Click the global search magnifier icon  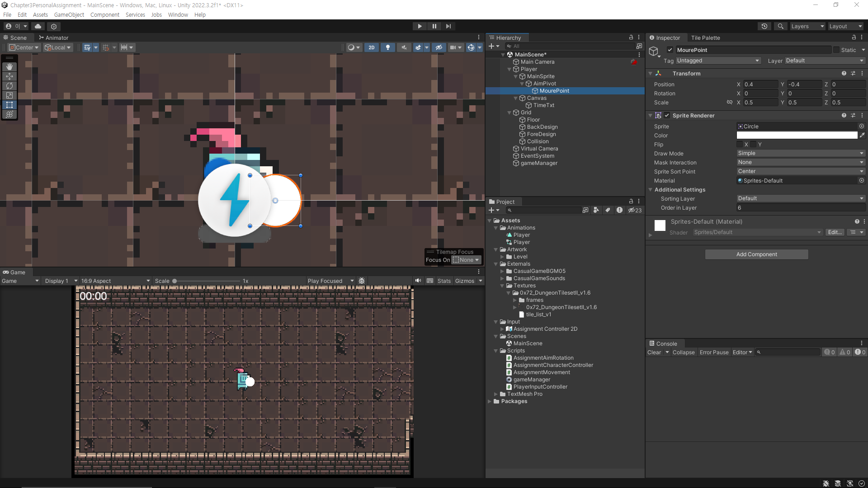(780, 26)
